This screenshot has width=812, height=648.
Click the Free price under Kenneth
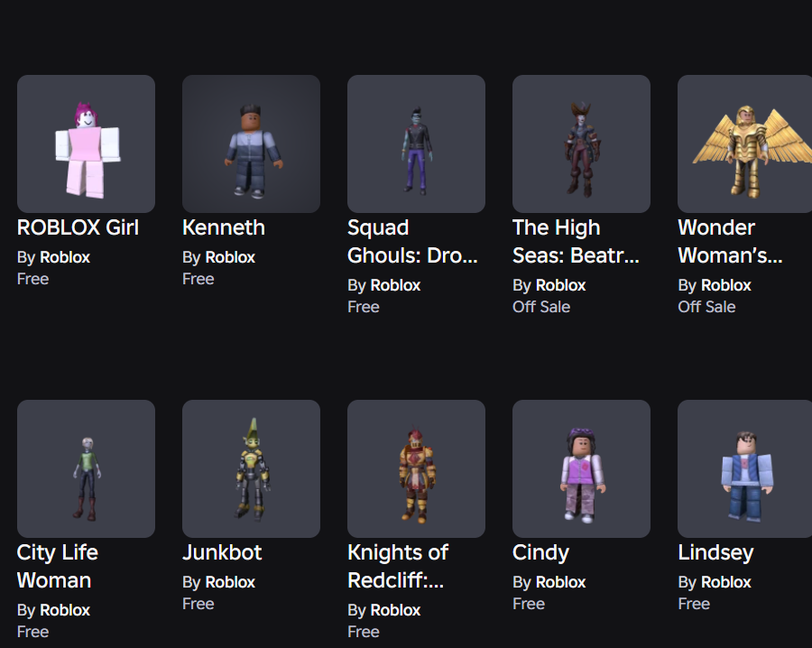[198, 279]
